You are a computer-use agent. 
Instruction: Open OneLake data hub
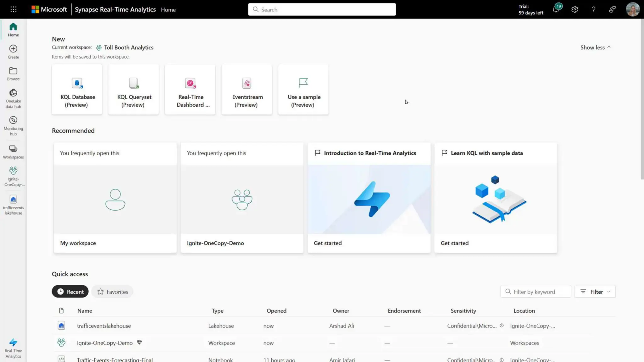13,98
